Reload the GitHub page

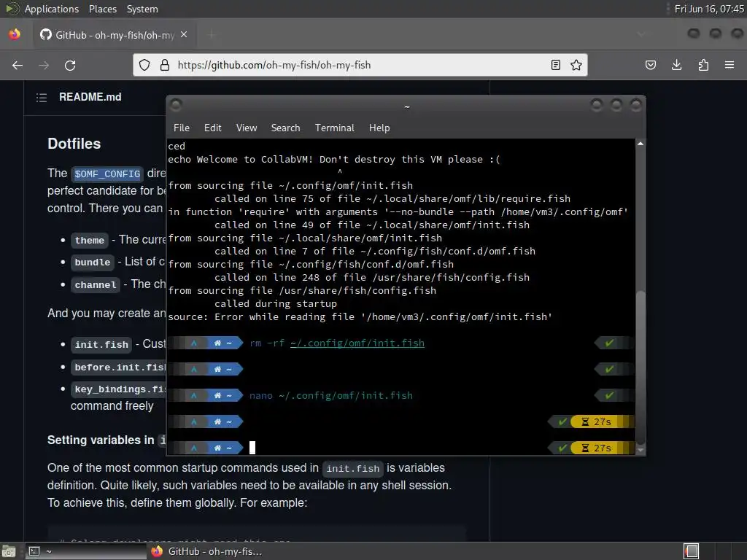coord(70,65)
